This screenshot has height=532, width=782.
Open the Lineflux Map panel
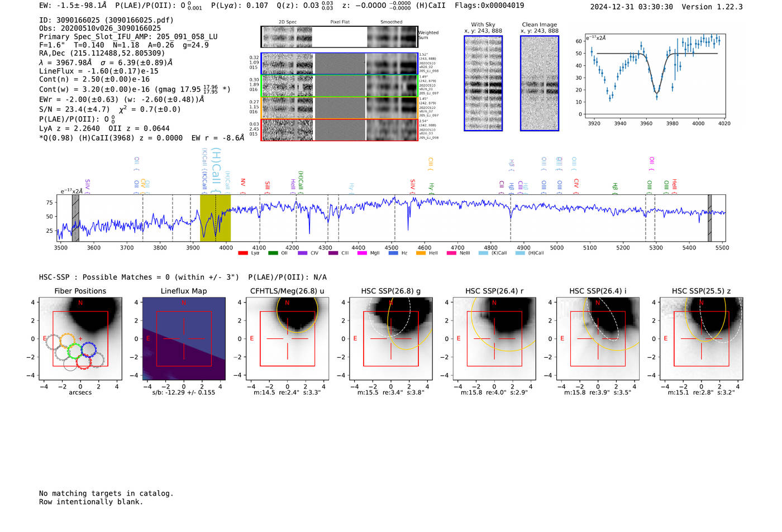point(184,339)
